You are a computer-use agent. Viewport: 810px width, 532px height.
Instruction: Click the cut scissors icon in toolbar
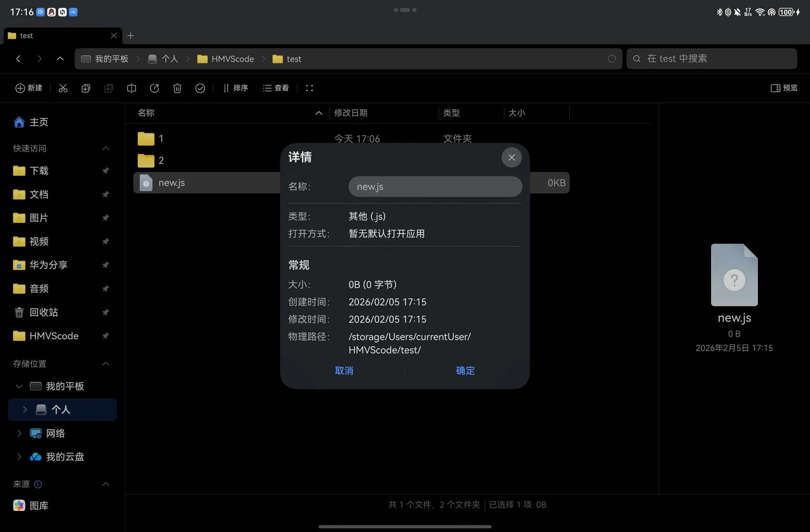point(63,88)
